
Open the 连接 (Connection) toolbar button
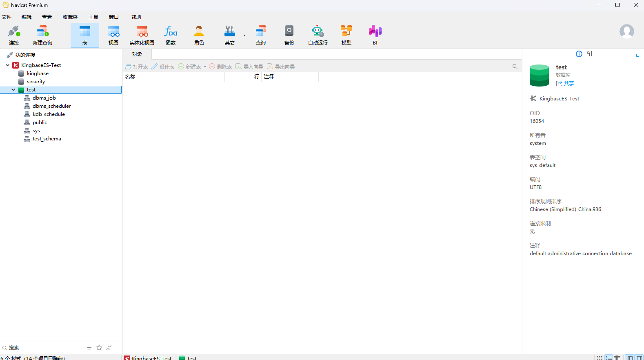(x=14, y=35)
